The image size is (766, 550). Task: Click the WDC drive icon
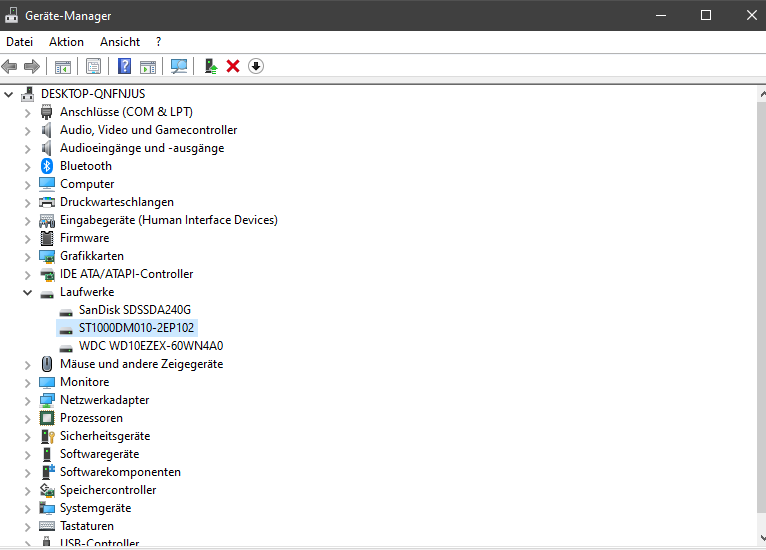click(66, 348)
